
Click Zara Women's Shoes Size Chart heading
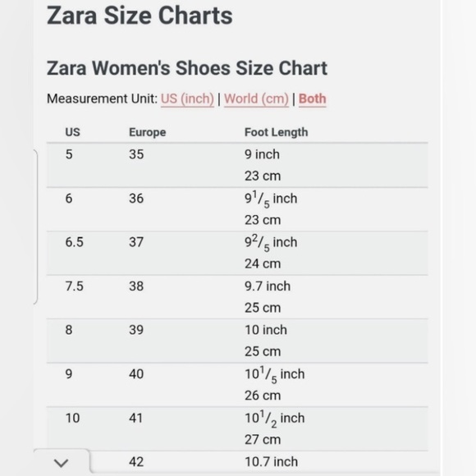coord(187,68)
